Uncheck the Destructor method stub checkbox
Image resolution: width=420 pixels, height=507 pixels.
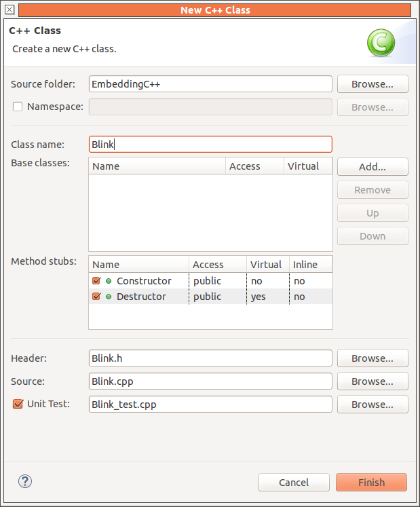click(x=96, y=297)
